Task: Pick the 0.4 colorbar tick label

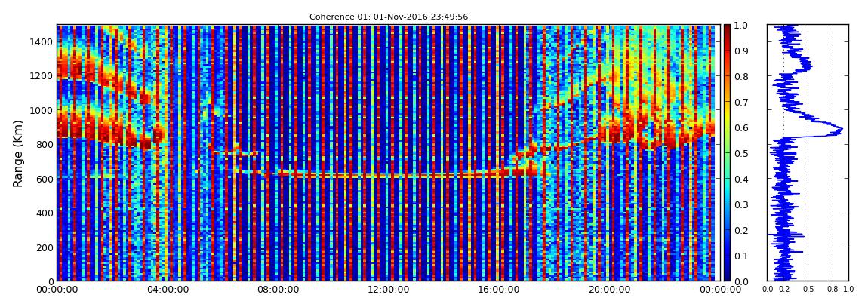Action: pyautogui.click(x=743, y=180)
